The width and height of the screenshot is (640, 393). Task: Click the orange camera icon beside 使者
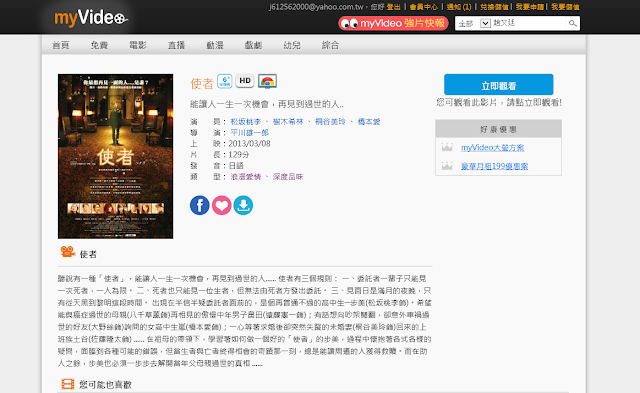(x=67, y=251)
